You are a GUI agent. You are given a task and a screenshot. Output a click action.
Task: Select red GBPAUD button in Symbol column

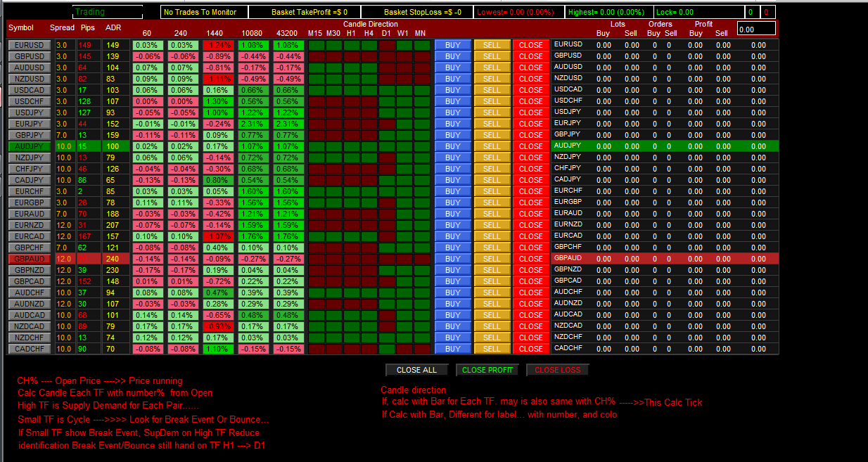click(30, 259)
